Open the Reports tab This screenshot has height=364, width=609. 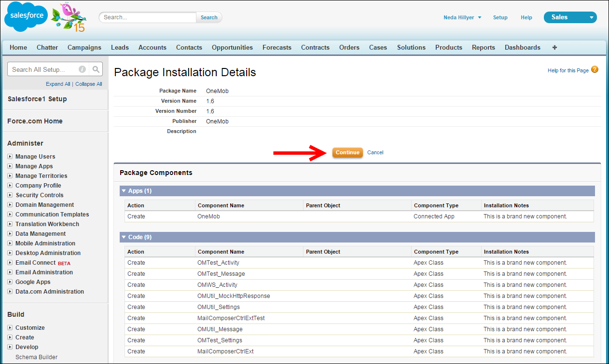click(484, 47)
